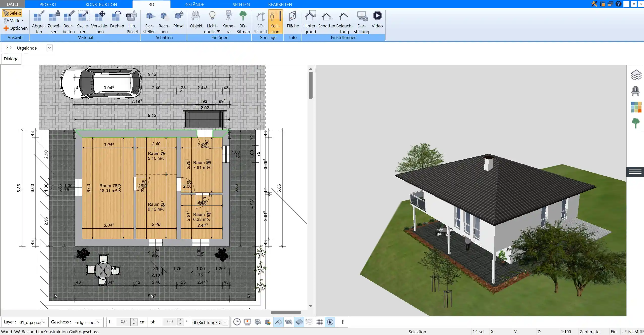Open the furniture catalog chair icon in sidebar
The height and width of the screenshot is (335, 644).
[635, 91]
